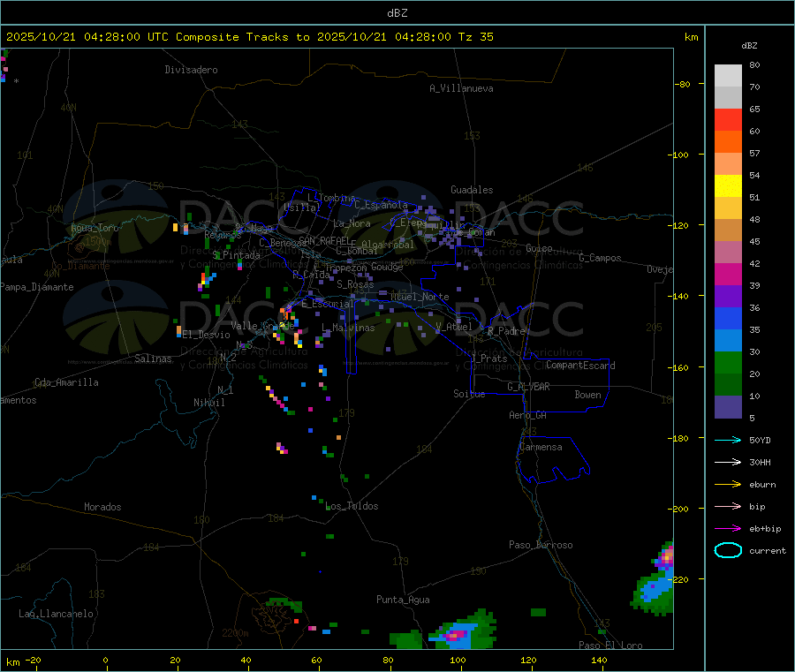Click the El_Desvio label
The image size is (795, 672).
point(207,335)
